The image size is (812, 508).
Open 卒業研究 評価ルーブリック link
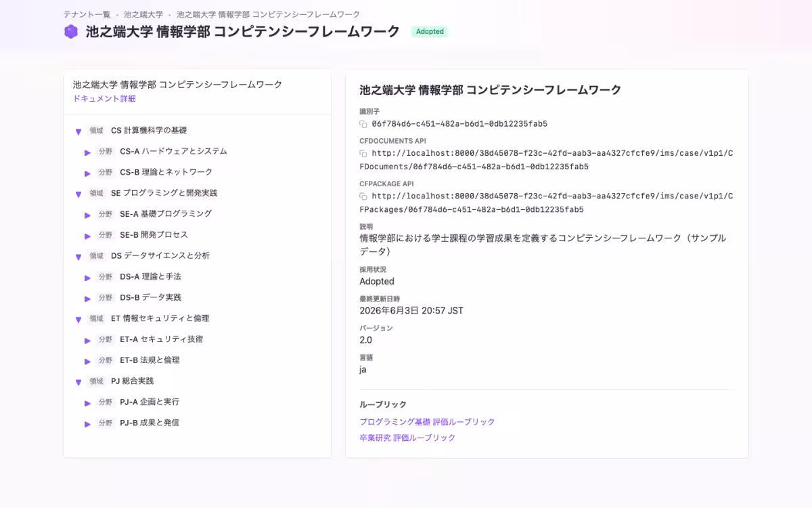pyautogui.click(x=407, y=438)
